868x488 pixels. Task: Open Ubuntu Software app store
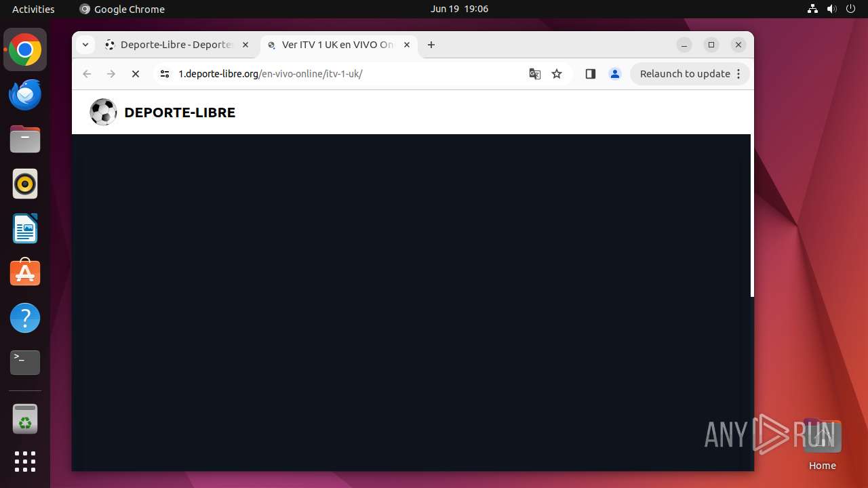coord(25,272)
